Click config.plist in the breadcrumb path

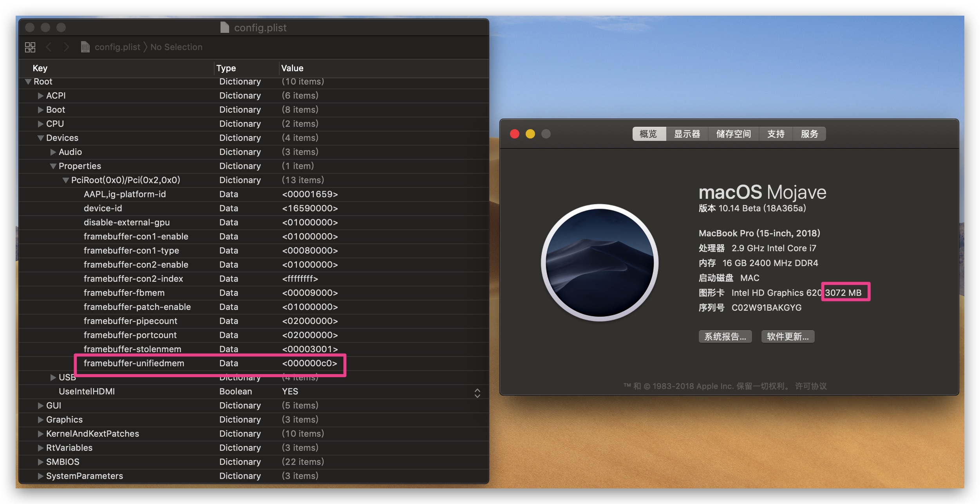point(117,47)
